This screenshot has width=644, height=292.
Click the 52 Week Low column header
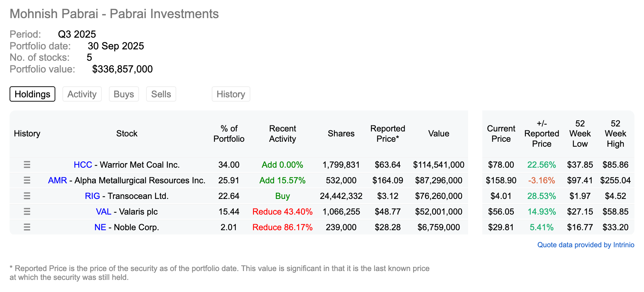pos(580,134)
